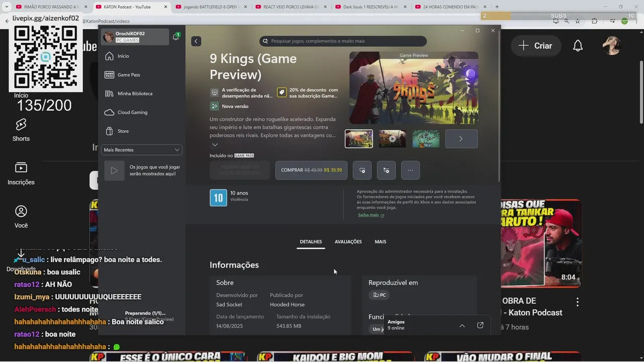
Task: Switch to 24 HORAS COMENDO tab
Action: (450, 7)
